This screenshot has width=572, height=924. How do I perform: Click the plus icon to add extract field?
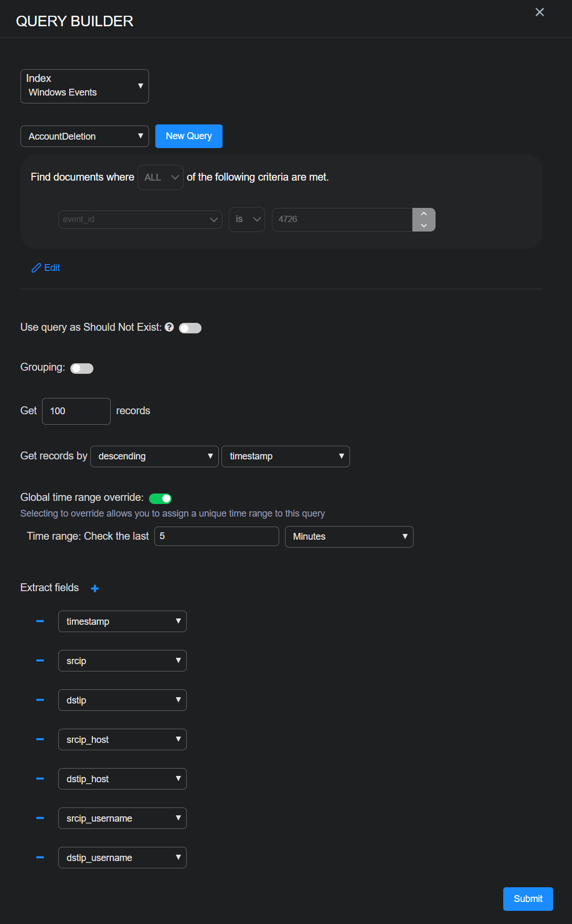95,589
